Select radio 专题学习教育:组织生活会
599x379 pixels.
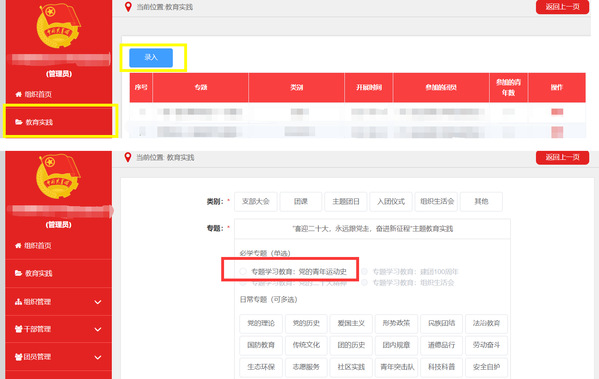pyautogui.click(x=364, y=282)
